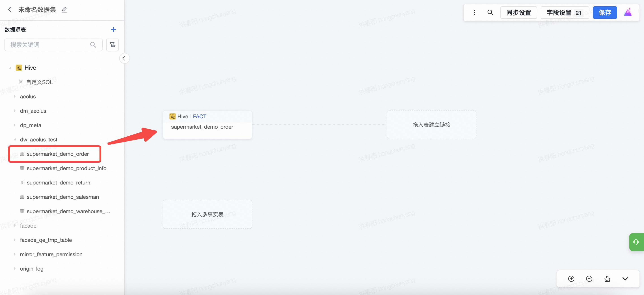
Task: Open the green support headset widget
Action: click(636, 242)
